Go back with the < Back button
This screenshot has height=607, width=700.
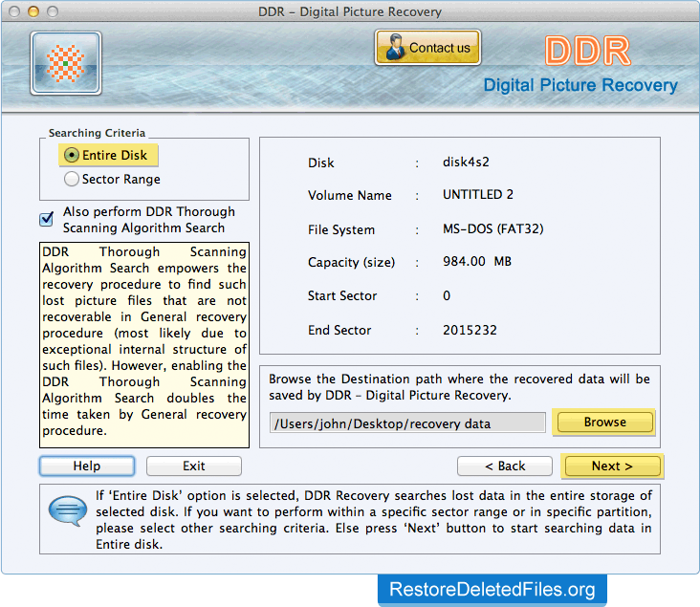[x=505, y=466]
